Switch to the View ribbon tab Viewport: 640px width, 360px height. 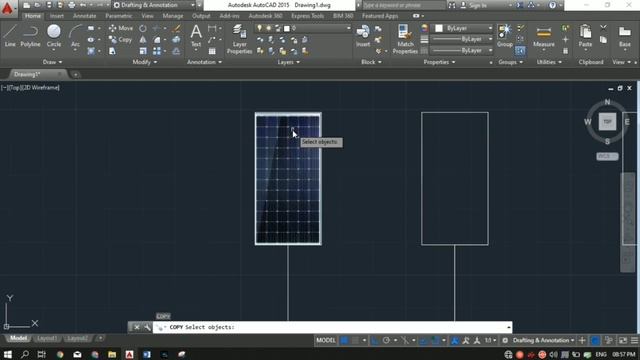tap(147, 16)
